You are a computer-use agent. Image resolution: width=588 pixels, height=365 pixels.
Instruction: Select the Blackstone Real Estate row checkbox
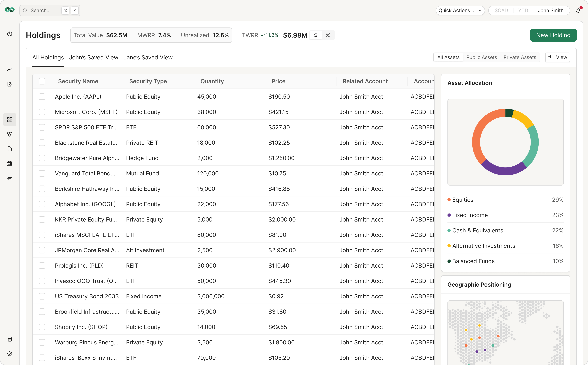(42, 143)
